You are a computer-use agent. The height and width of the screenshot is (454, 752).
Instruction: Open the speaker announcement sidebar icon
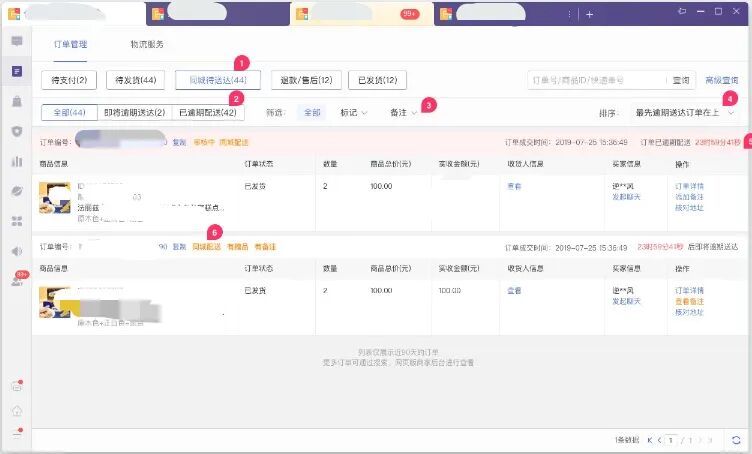coord(17,251)
